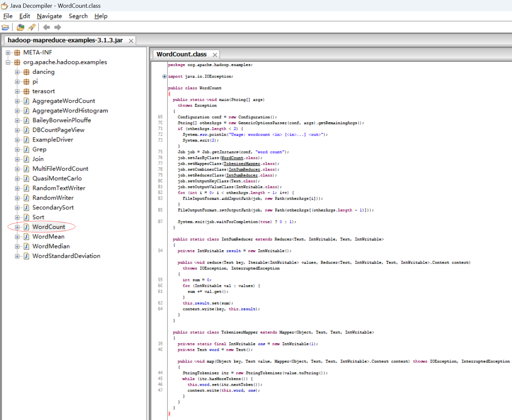Image resolution: width=512 pixels, height=420 pixels.
Task: Open the Help menu
Action: (x=101, y=16)
